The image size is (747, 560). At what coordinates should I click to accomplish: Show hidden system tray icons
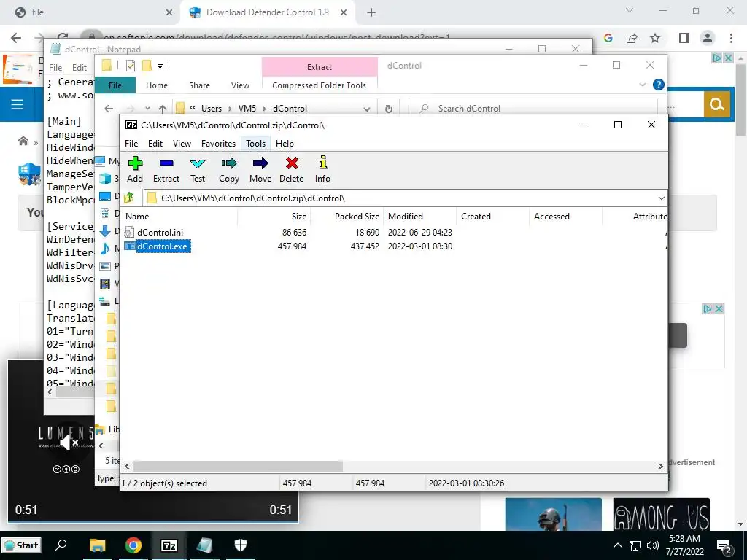click(617, 545)
